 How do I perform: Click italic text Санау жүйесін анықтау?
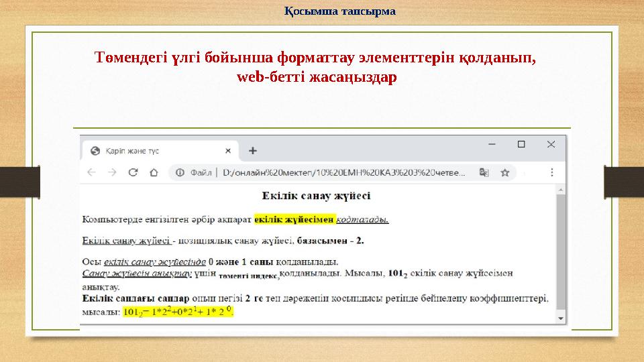137,274
